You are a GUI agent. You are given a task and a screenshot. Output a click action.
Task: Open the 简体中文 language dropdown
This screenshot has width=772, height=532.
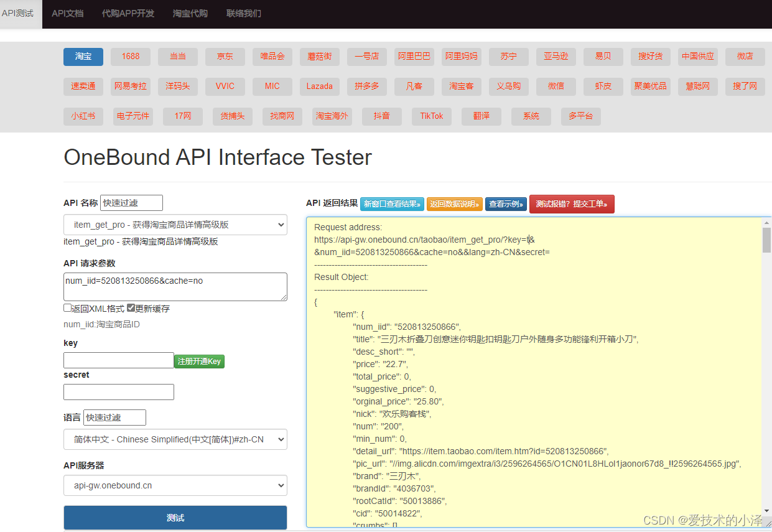(x=175, y=439)
